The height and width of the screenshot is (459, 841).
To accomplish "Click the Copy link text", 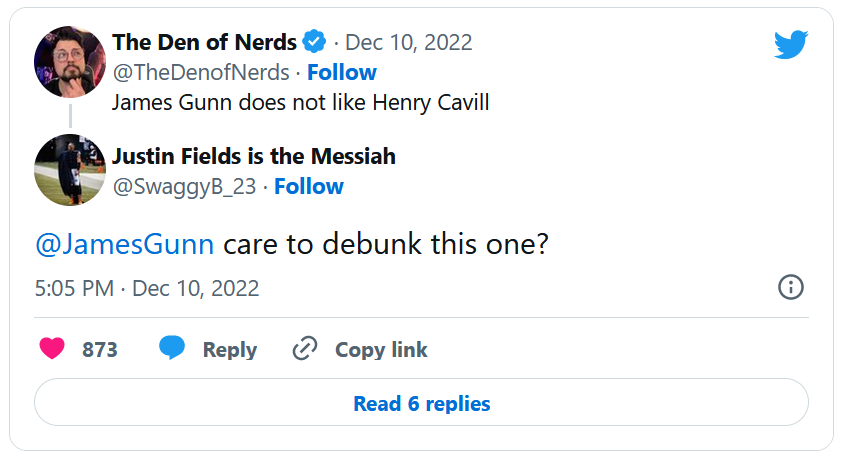I will tap(381, 350).
